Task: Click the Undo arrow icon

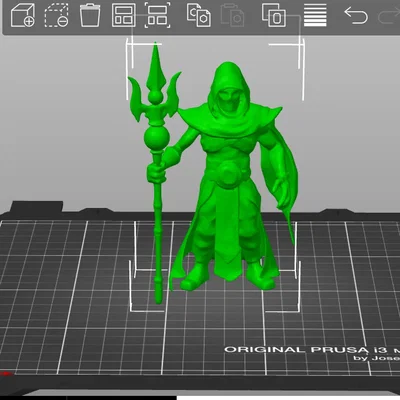Action: [x=356, y=16]
